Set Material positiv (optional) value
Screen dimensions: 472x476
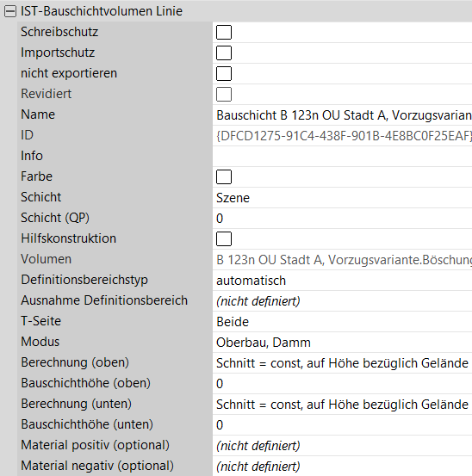click(343, 445)
